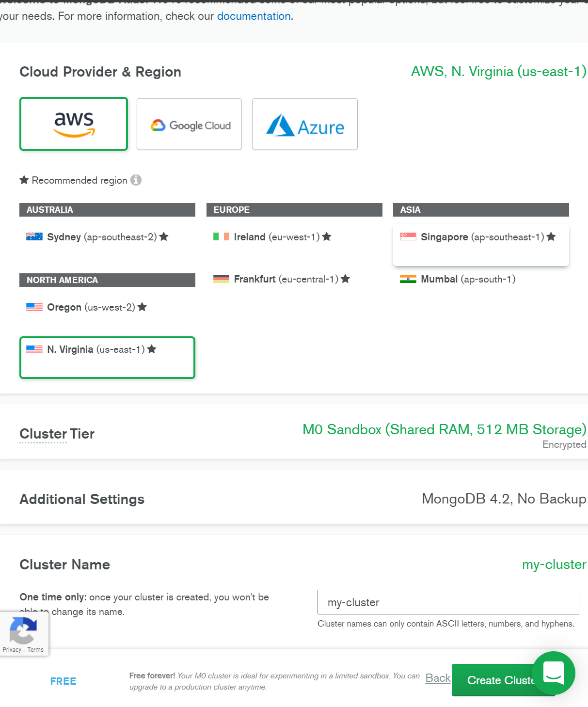588x707 pixels.
Task: Click the German flag beside Frankfurt
Action: pyautogui.click(x=222, y=279)
